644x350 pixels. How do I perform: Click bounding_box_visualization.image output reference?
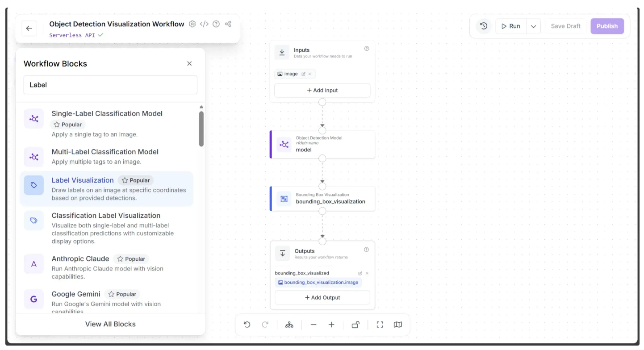point(318,283)
